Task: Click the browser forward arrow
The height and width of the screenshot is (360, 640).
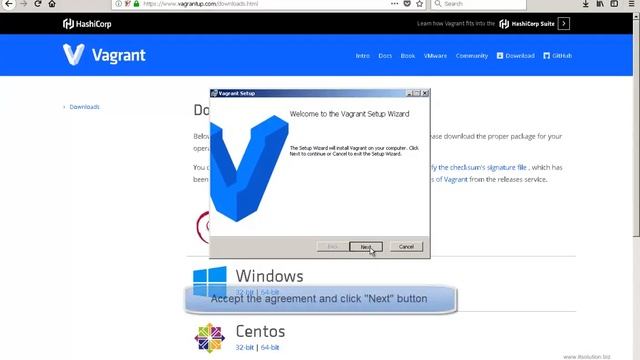Action: pos(24,4)
